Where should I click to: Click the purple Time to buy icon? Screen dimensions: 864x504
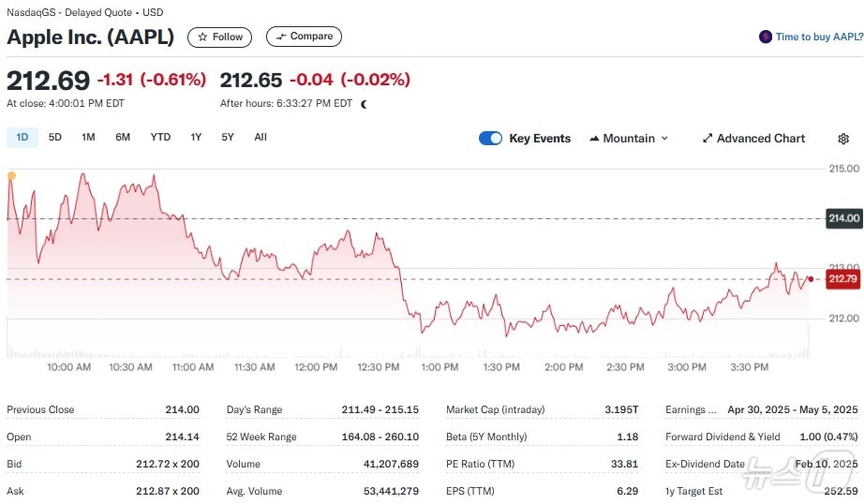(766, 37)
